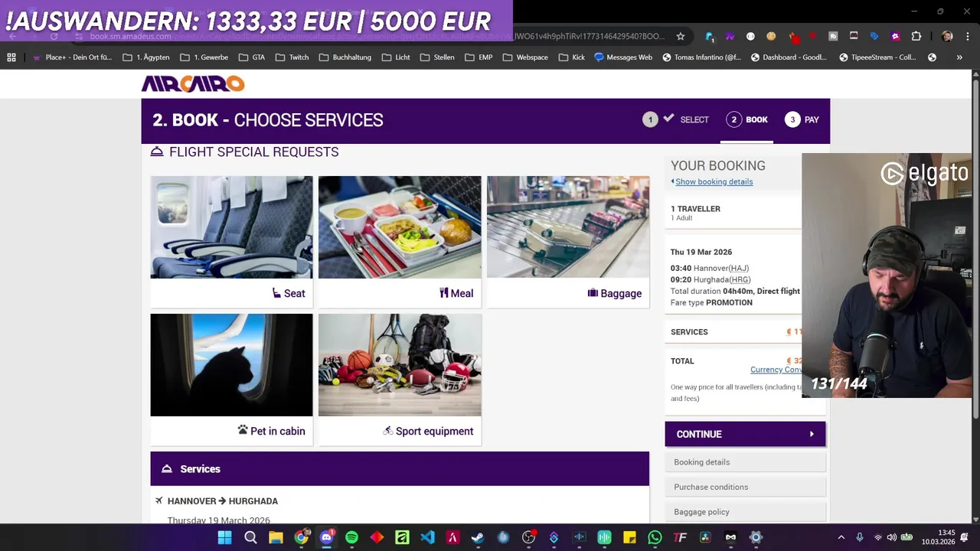980x551 pixels.
Task: Open Chrome Extensions puzzle icon
Action: [916, 36]
